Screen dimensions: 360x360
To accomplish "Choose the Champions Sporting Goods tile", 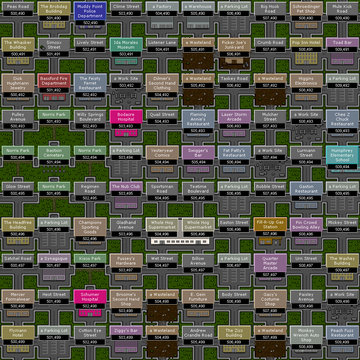I will point(90,227).
